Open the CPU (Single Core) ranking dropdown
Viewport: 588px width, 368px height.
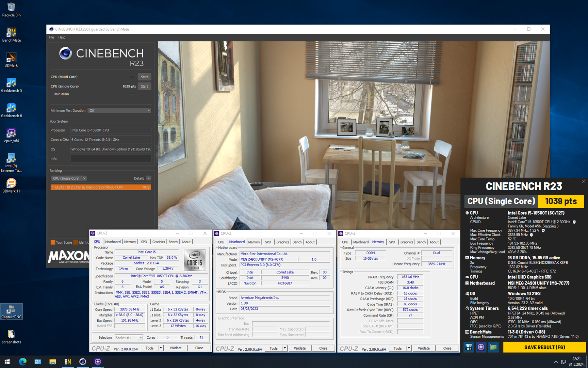[x=69, y=178]
